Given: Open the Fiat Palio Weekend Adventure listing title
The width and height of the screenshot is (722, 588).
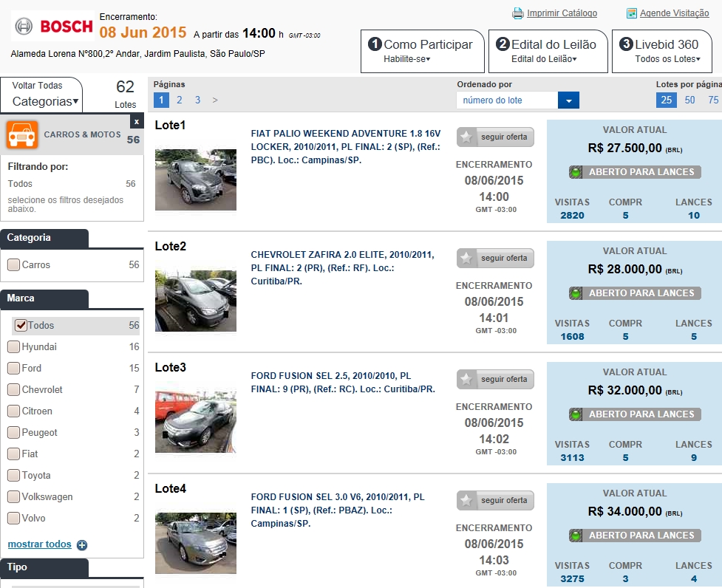Looking at the screenshot, I should coord(346,147).
